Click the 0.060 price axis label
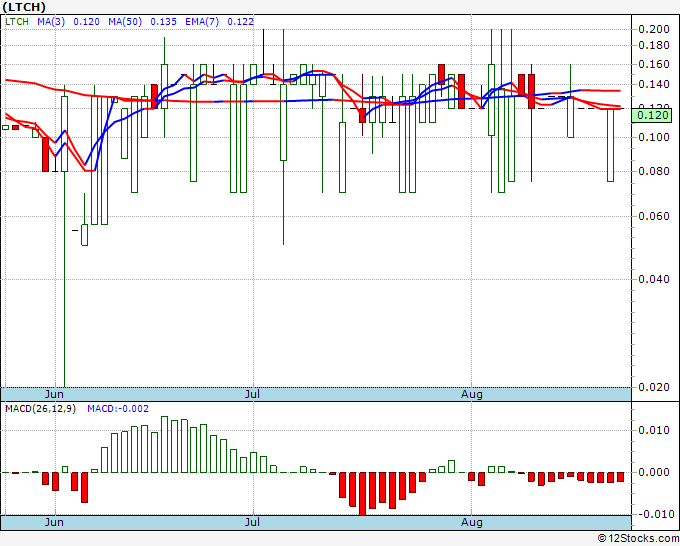The width and height of the screenshot is (680, 546). [654, 216]
